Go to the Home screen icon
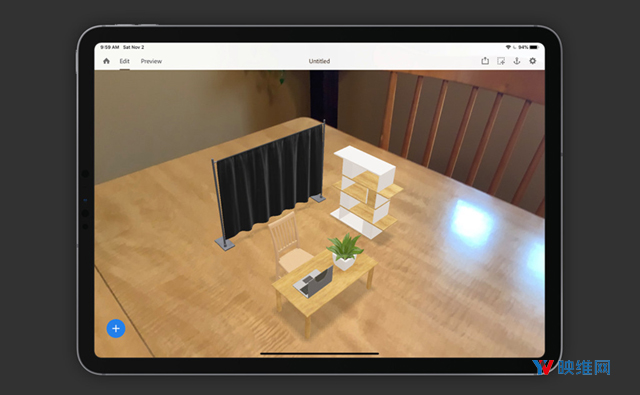Viewport: 640px width, 395px height. [x=107, y=61]
